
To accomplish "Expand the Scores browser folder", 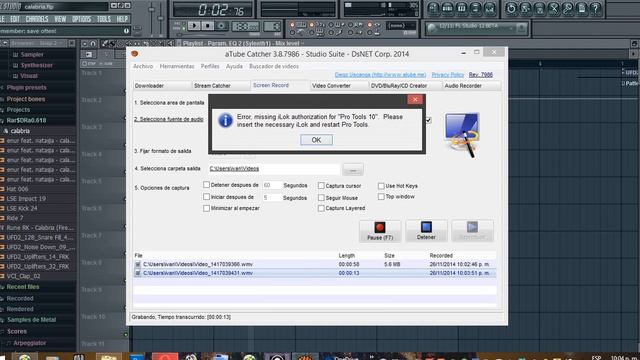I will pyautogui.click(x=16, y=331).
